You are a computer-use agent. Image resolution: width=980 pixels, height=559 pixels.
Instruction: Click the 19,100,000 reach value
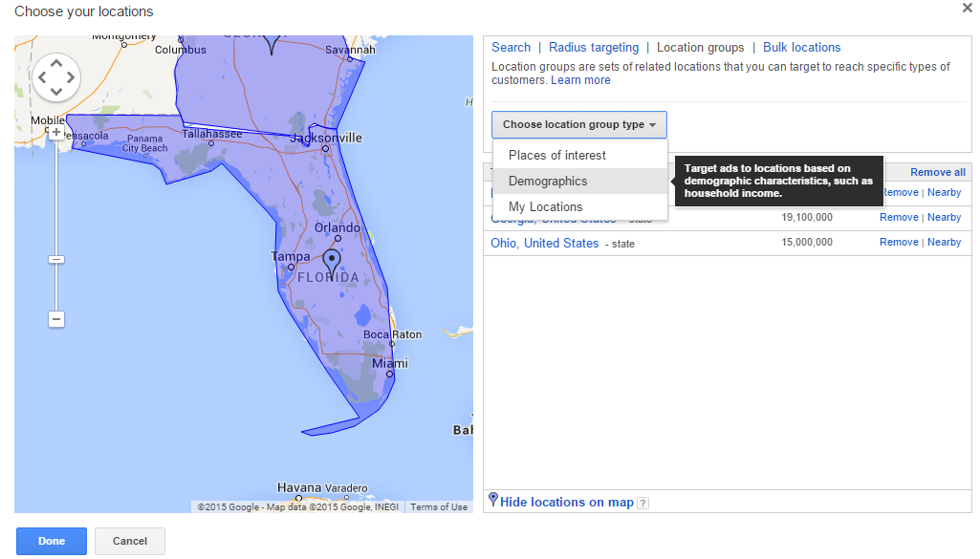pos(807,217)
